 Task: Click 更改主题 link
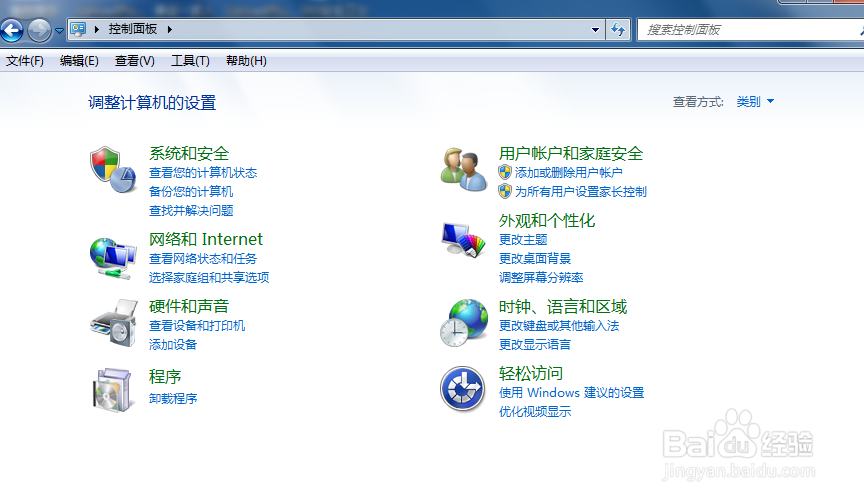click(523, 240)
